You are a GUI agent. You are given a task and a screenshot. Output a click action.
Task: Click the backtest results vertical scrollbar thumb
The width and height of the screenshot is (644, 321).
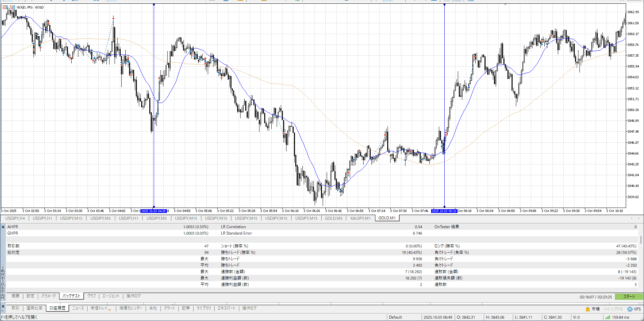[641, 240]
